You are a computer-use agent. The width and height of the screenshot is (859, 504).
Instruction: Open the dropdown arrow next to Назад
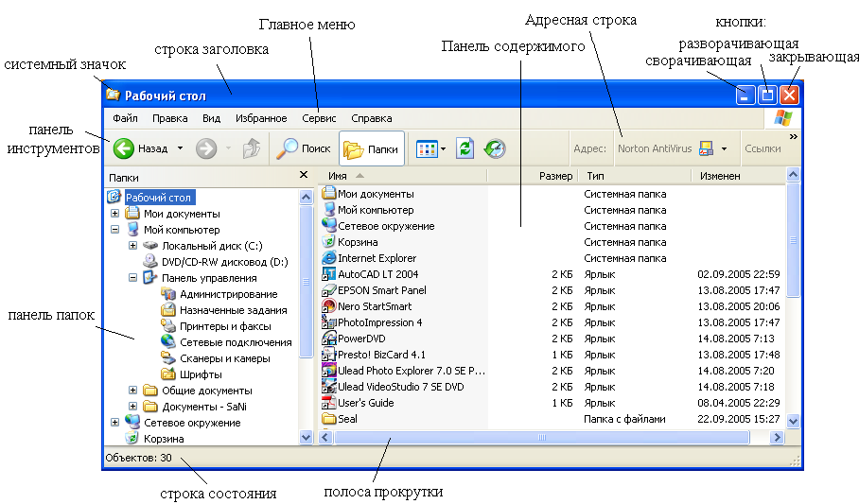[180, 148]
